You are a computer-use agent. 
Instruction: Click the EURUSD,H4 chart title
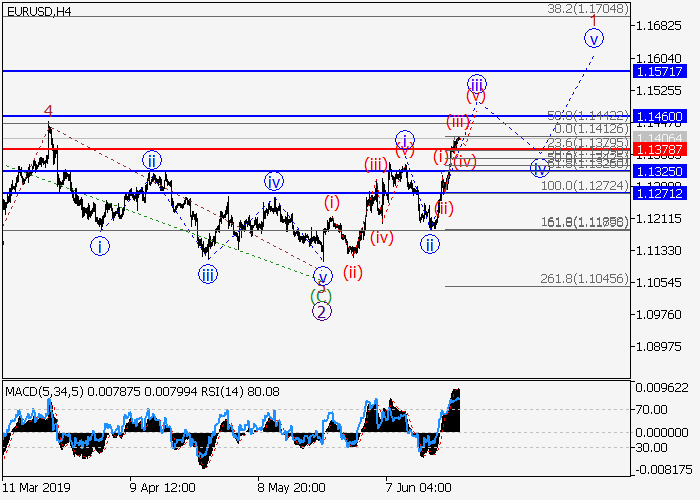pyautogui.click(x=37, y=11)
